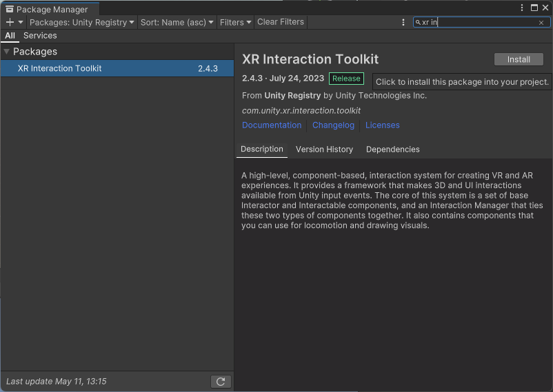Click the 'Last update May 11, 13:15' status text

tap(57, 382)
